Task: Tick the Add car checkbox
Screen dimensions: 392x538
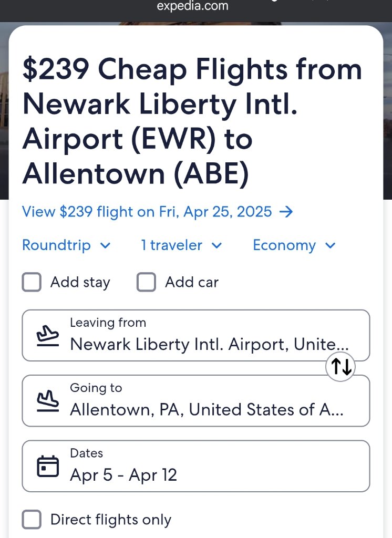Action: [146, 282]
